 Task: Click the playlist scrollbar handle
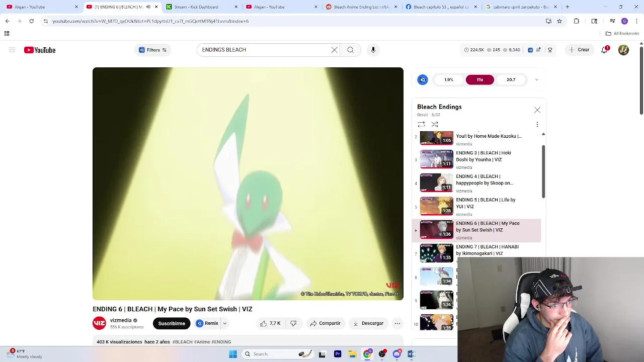[x=543, y=172]
